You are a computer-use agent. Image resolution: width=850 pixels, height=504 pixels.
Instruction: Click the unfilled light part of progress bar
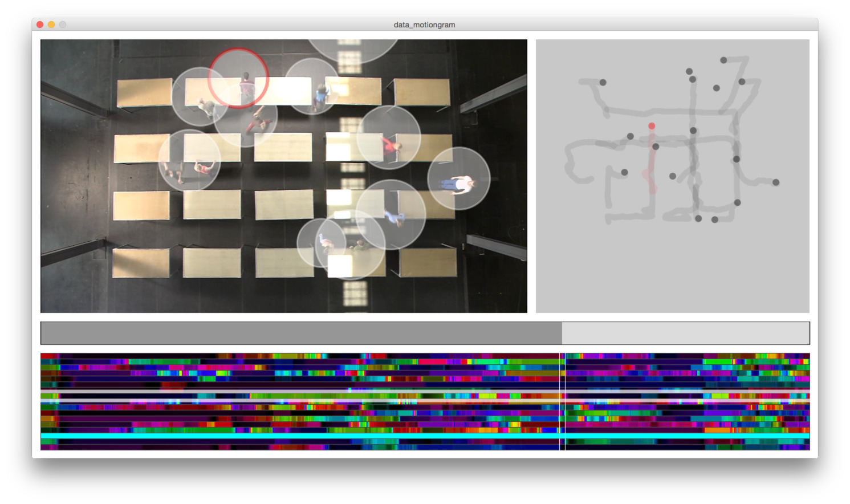[684, 333]
